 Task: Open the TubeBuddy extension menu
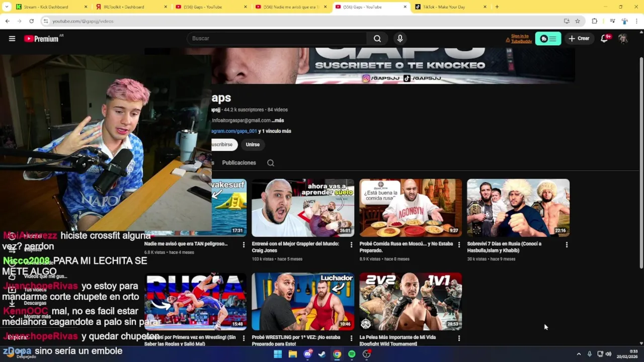pos(548,39)
